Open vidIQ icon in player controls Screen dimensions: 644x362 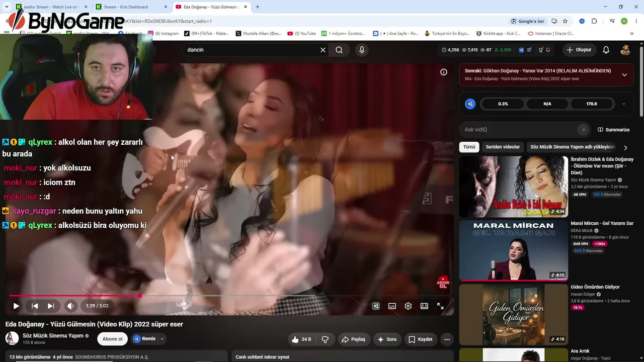376,306
